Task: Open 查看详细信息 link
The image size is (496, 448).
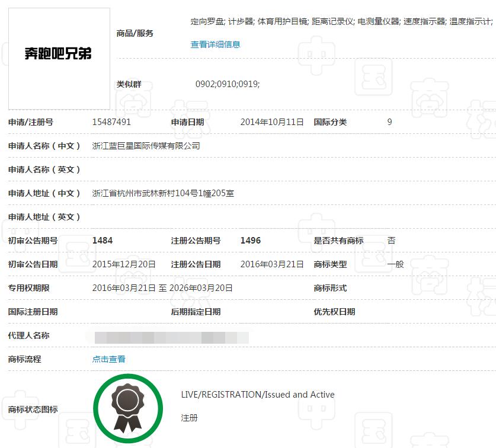Action: click(x=215, y=44)
